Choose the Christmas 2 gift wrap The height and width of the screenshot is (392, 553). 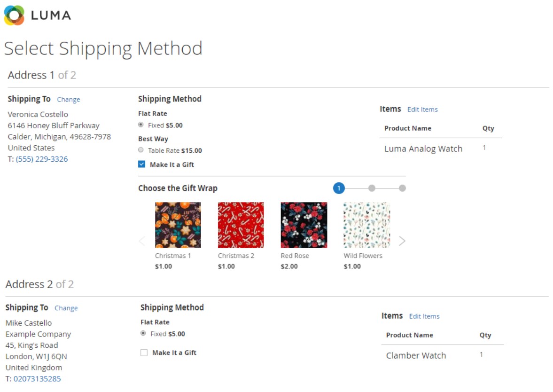coord(241,225)
